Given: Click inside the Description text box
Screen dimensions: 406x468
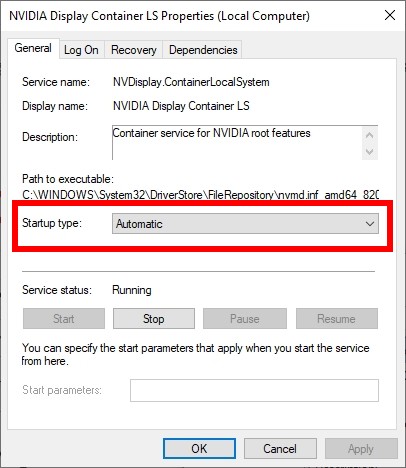Looking at the screenshot, I should coord(237,143).
